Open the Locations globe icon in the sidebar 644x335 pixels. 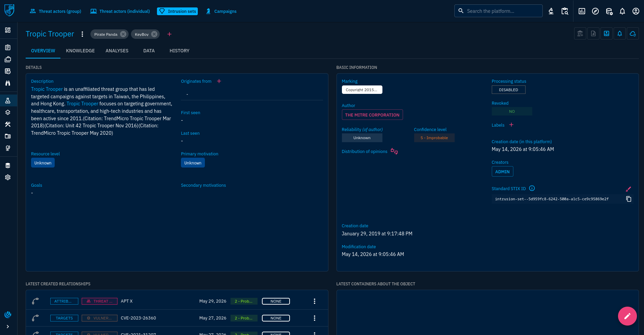(x=8, y=148)
